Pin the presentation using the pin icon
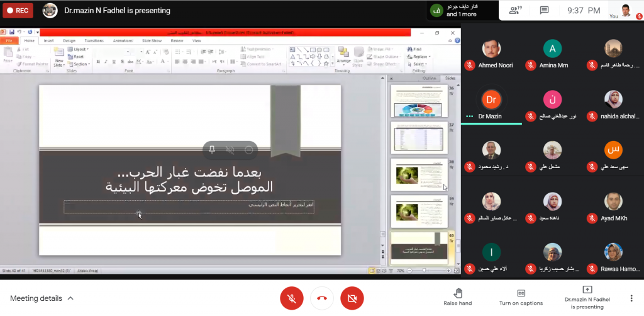 212,150
